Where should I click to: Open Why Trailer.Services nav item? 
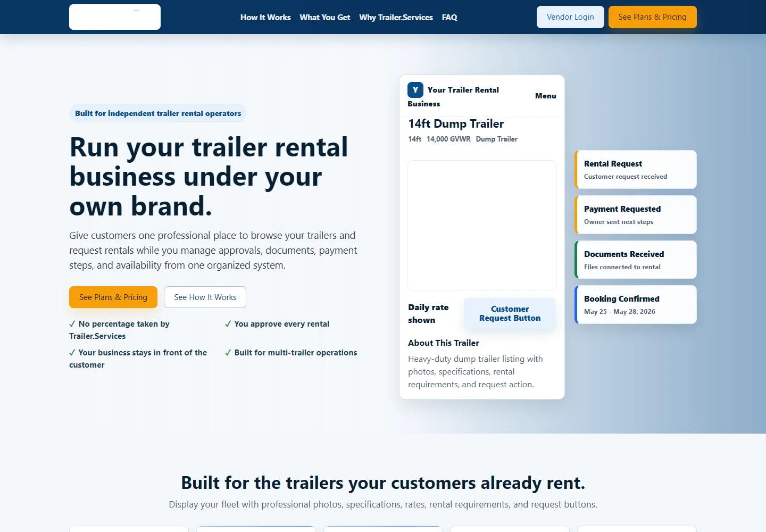(x=396, y=18)
